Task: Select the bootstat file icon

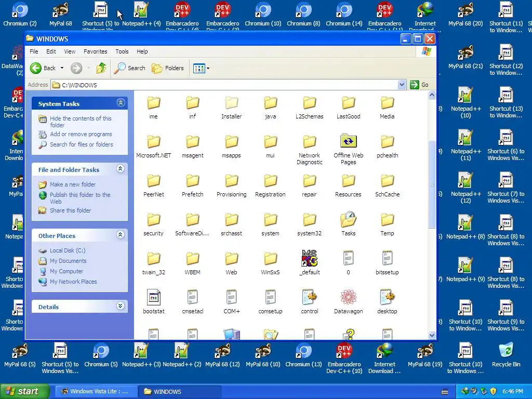Action: click(x=153, y=297)
